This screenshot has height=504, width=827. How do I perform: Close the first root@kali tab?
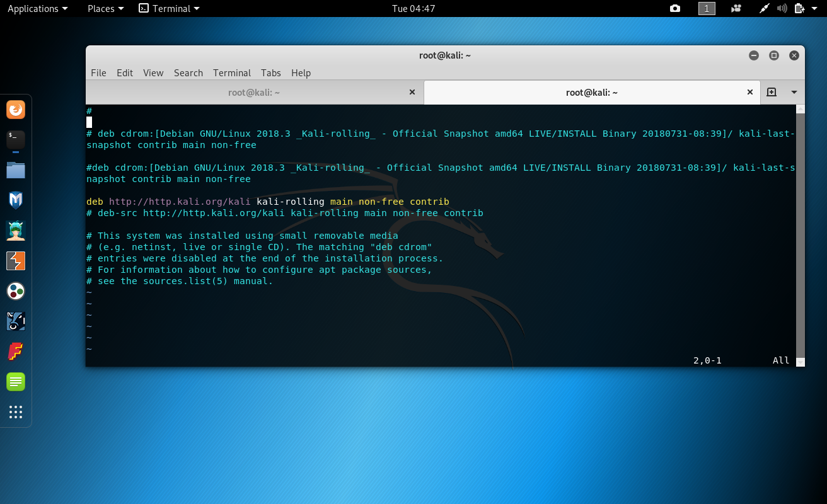coord(412,92)
